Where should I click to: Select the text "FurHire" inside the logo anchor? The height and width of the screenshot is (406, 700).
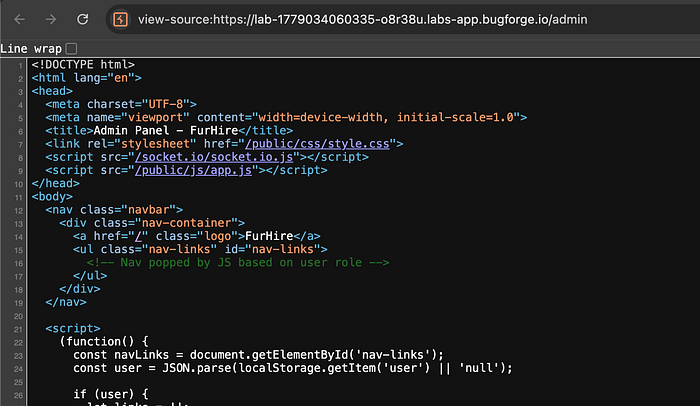pos(269,236)
